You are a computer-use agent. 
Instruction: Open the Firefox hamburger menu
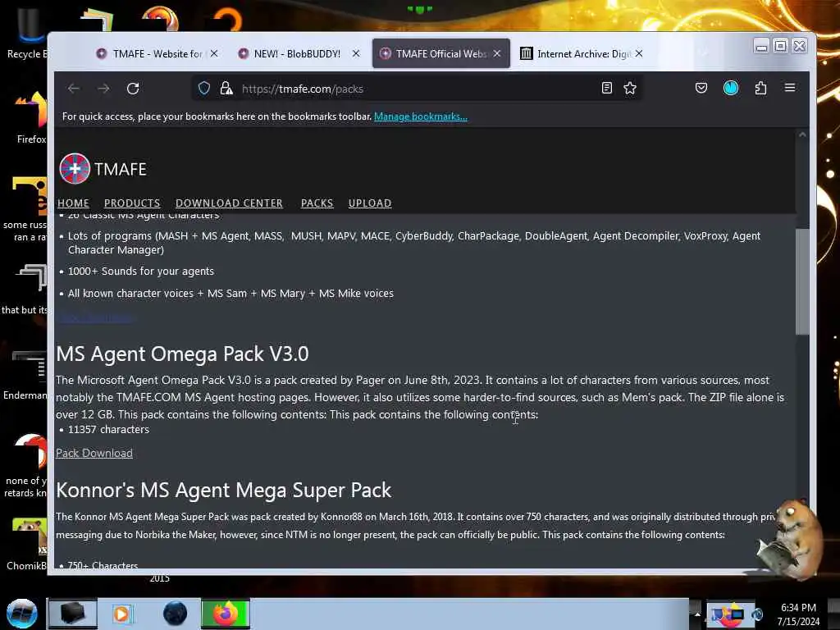click(790, 88)
